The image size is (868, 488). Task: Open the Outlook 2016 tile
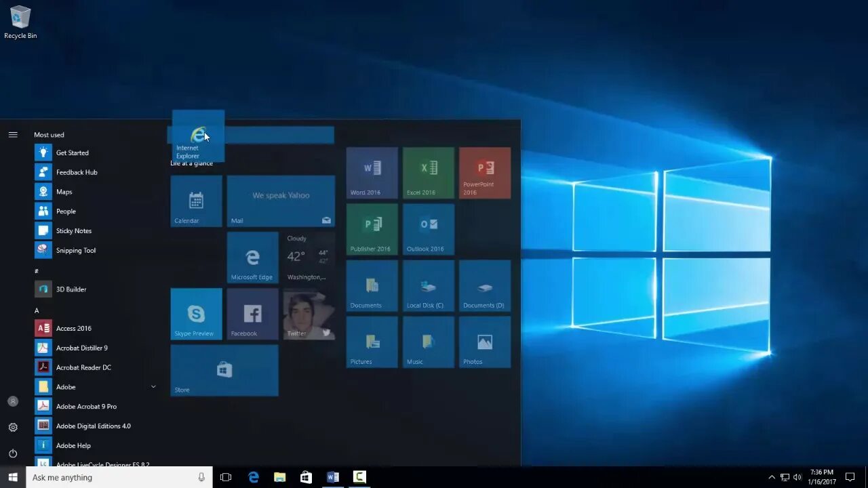pos(429,229)
